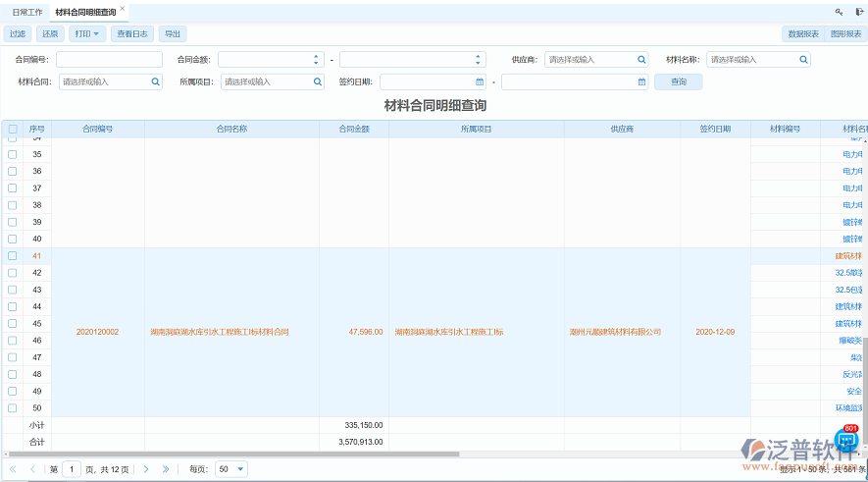This screenshot has width=868, height=482.
Task: Click the 查询 button
Action: (678, 82)
